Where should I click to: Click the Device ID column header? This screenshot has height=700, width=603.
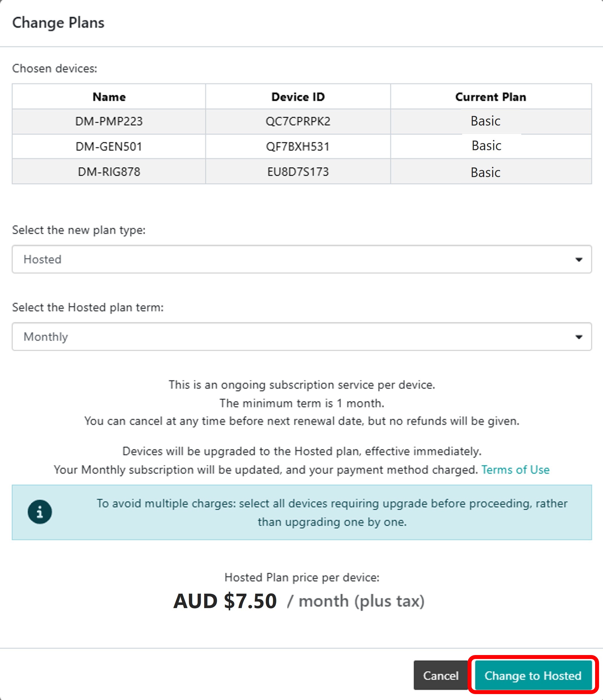tap(298, 97)
